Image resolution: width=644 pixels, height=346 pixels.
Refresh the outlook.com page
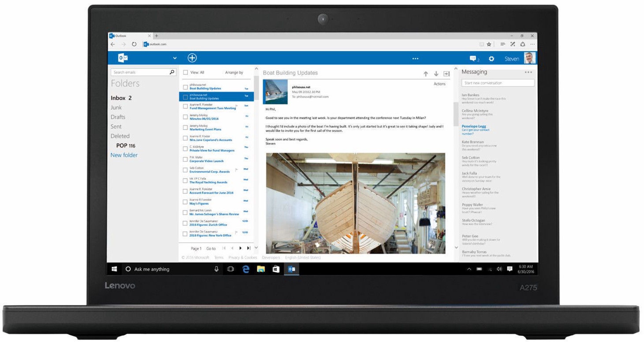tap(134, 44)
